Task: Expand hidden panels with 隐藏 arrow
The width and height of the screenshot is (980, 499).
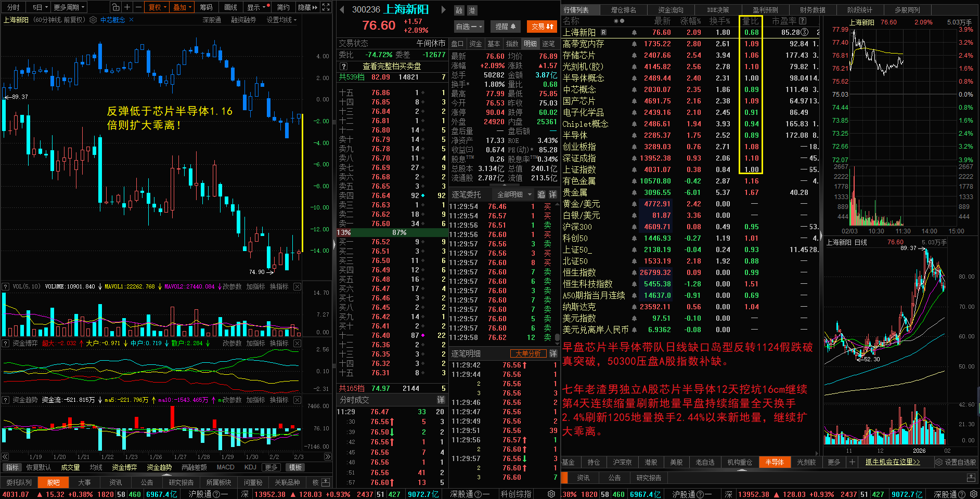Action: (307, 7)
